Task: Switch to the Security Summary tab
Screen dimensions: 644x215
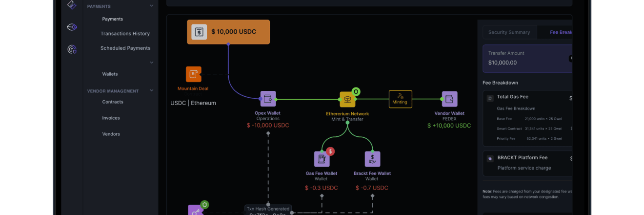Action: click(x=509, y=32)
